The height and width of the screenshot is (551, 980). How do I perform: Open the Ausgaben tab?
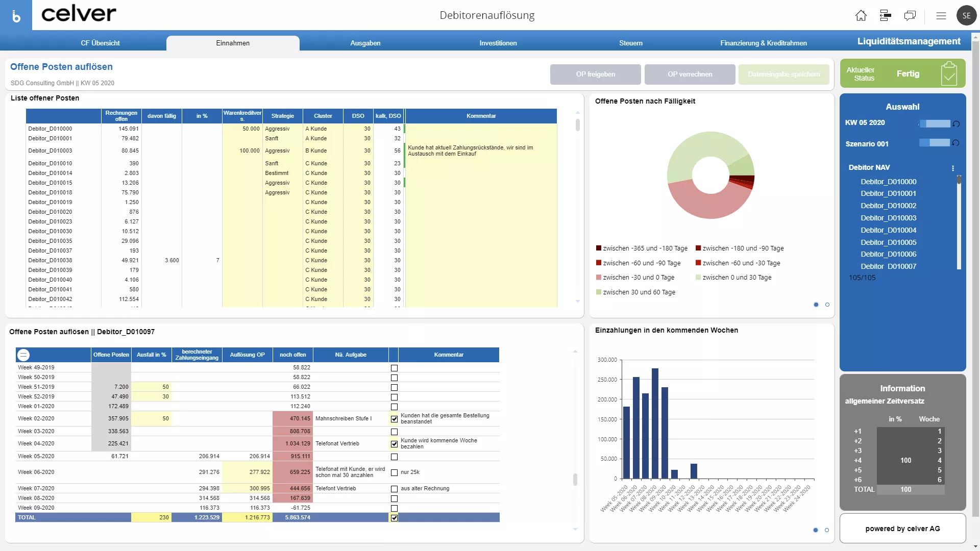[x=365, y=43]
